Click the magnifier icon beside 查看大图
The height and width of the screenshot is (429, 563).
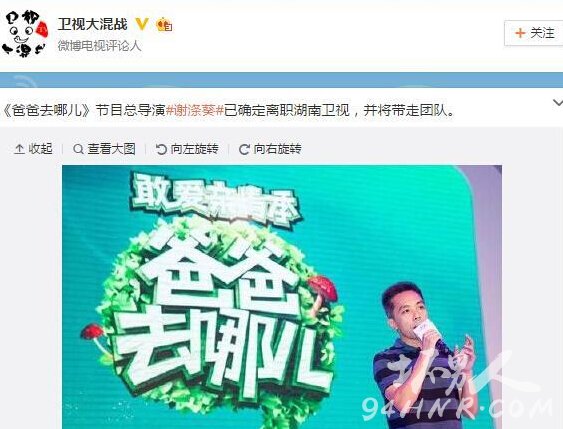click(78, 149)
